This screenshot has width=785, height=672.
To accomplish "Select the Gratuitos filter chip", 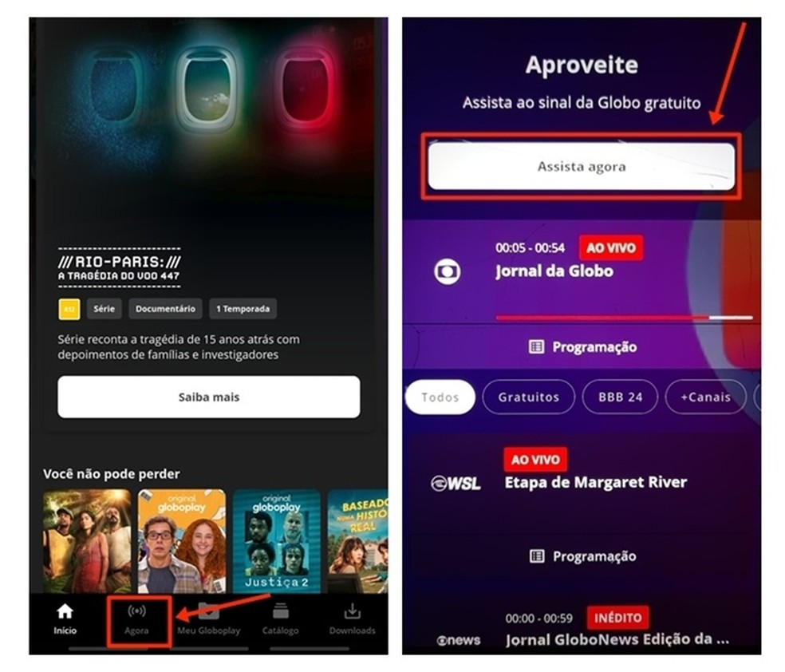I will (x=528, y=397).
